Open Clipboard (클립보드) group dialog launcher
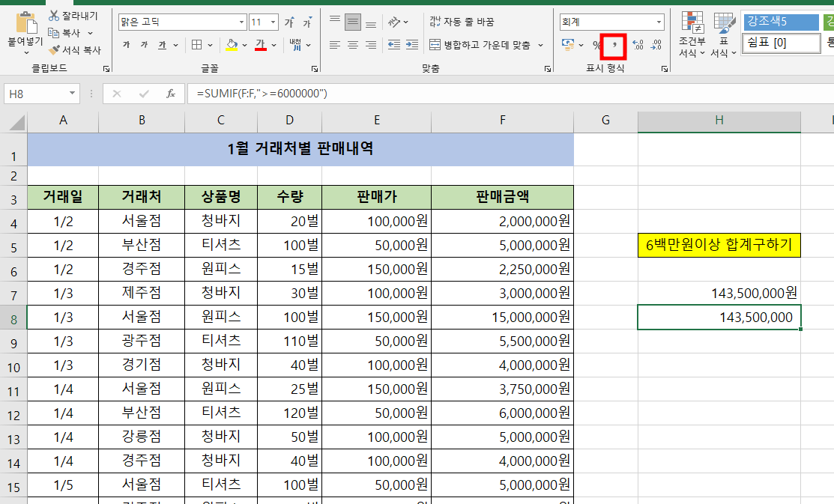Viewport: 834px width, 504px height. point(106,69)
